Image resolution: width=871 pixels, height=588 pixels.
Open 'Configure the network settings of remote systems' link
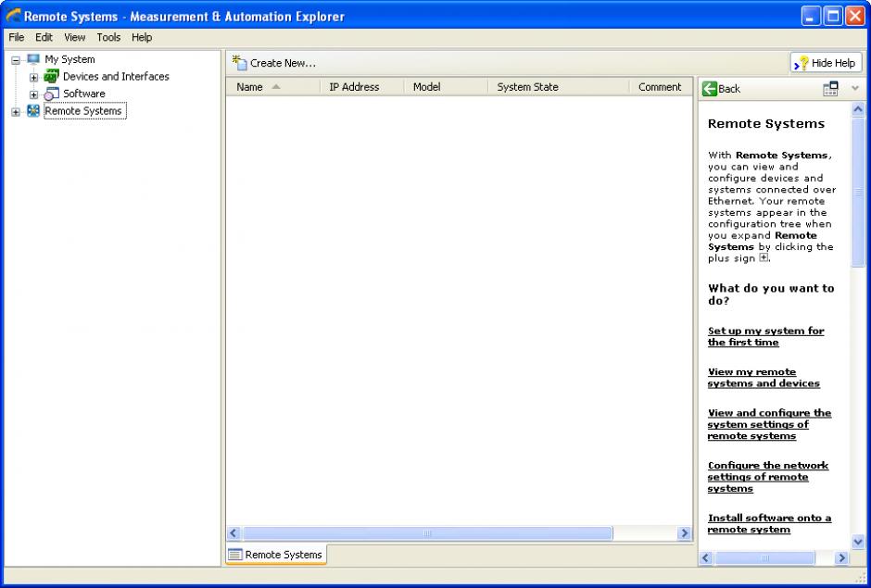767,477
